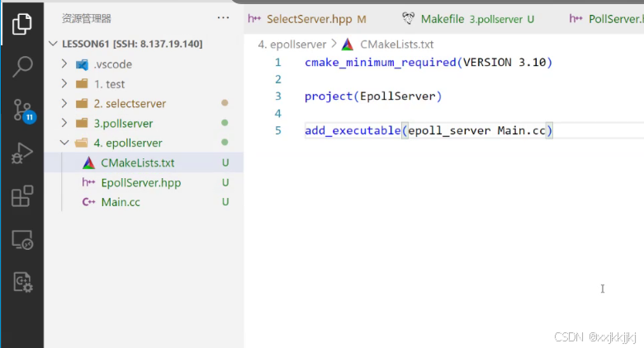Screen dimensions: 644x348
Task: Select the 3.pollserver folder name
Action: click(123, 124)
